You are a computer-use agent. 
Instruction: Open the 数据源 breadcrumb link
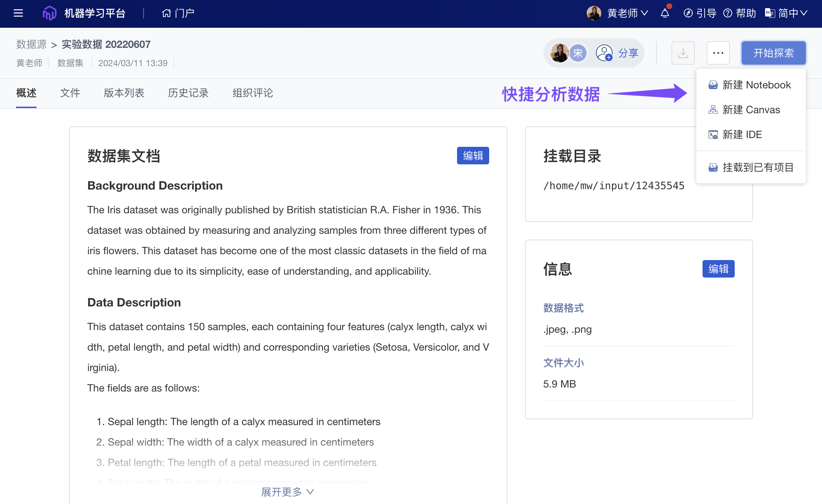coord(31,44)
